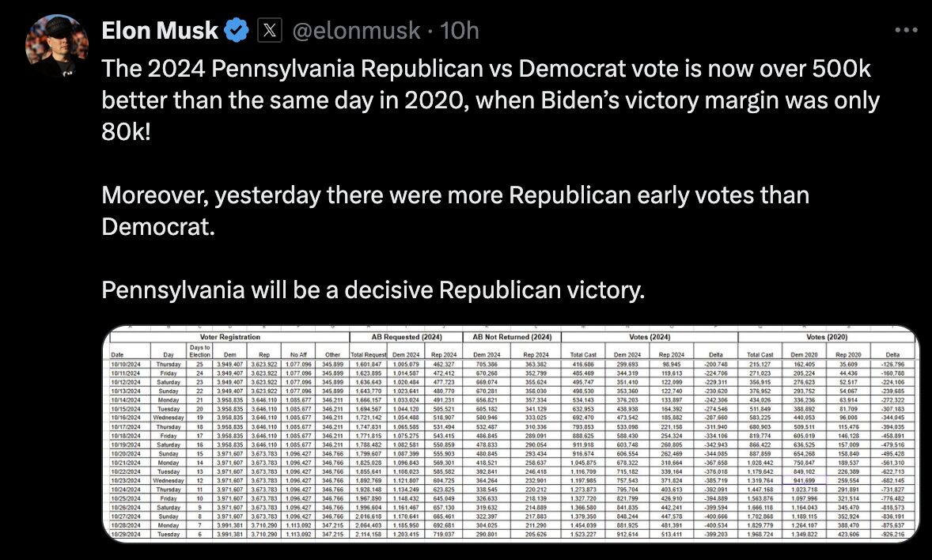Click 'Pennsylvania will be a decisive Republican victory' text
The image size is (932, 560).
point(373,290)
